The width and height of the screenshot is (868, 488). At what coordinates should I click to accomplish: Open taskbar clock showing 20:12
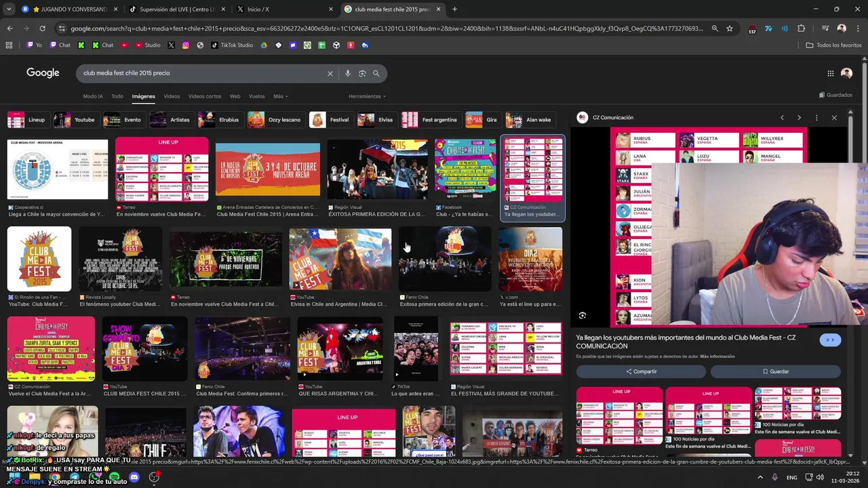[846, 477]
